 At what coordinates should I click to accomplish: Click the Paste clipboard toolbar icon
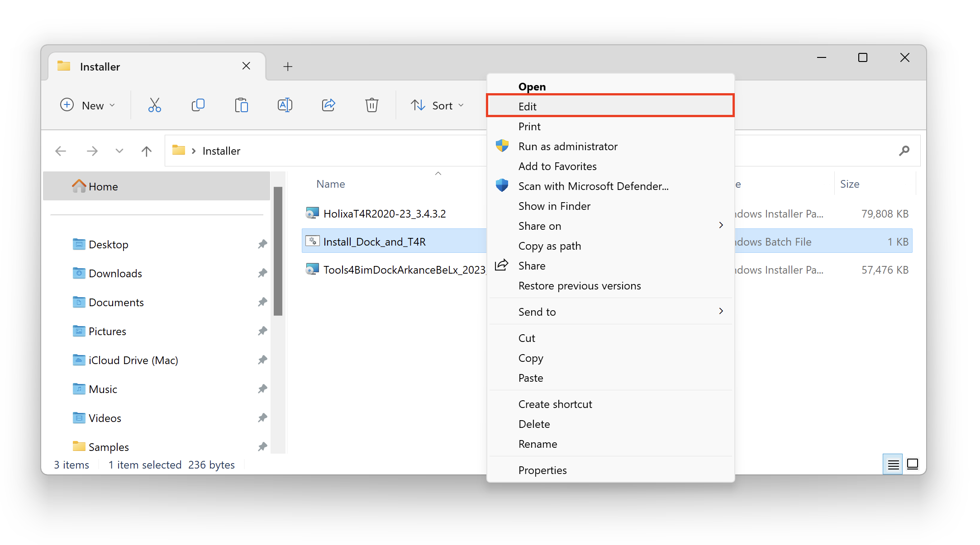pyautogui.click(x=241, y=105)
